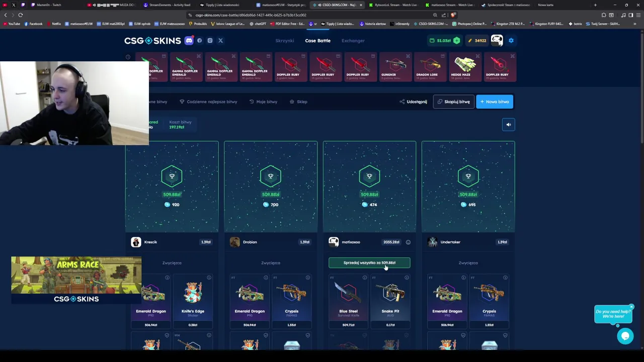Click the info icon on Drobian's Crypsis card
Image resolution: width=644 pixels, height=362 pixels.
307,278
